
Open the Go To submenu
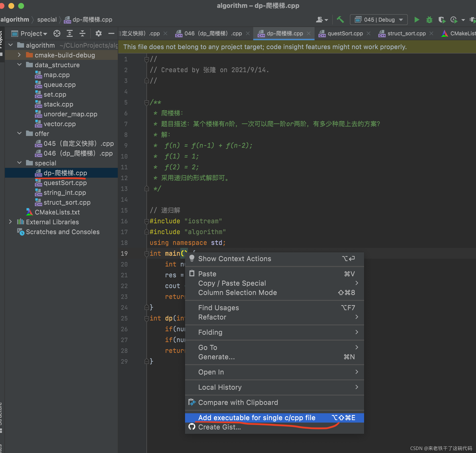pyautogui.click(x=274, y=347)
